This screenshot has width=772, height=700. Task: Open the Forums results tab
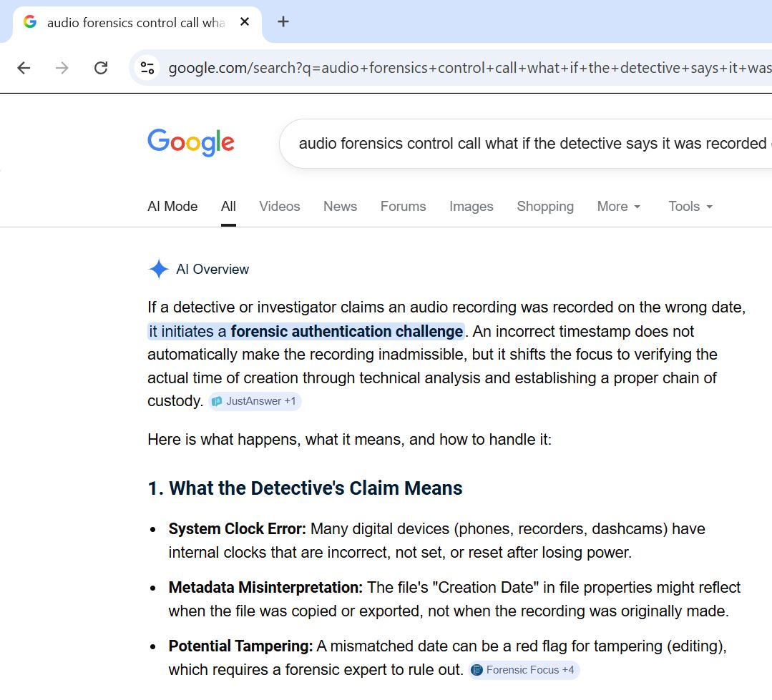pyautogui.click(x=403, y=207)
